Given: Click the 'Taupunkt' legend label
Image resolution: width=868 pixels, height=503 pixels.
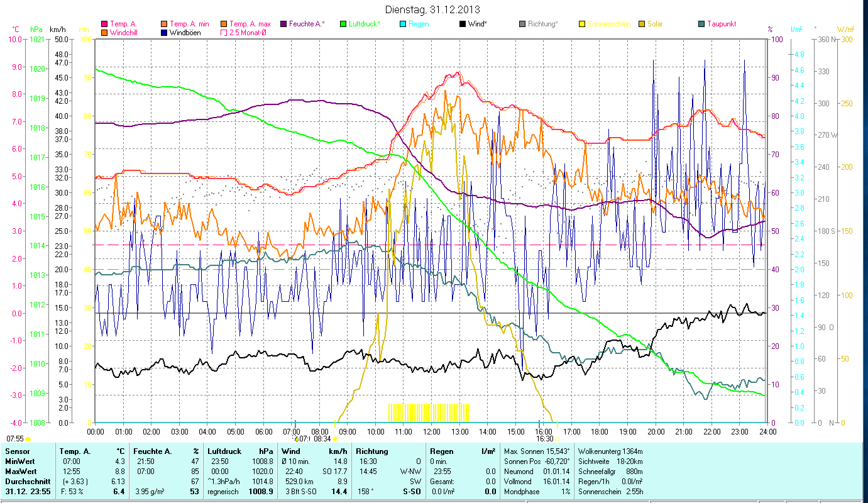Looking at the screenshot, I should 722,25.
